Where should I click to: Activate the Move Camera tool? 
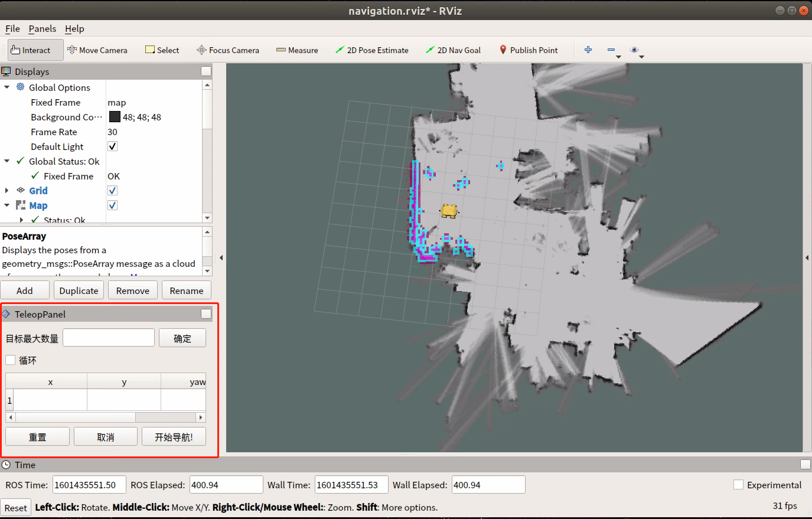[97, 50]
